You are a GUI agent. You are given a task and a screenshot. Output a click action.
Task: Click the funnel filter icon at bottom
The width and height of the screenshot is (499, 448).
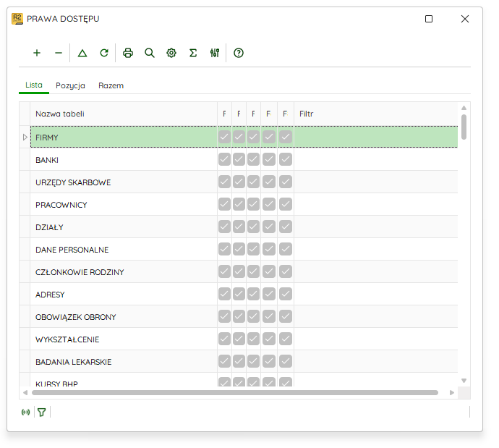[x=42, y=413]
